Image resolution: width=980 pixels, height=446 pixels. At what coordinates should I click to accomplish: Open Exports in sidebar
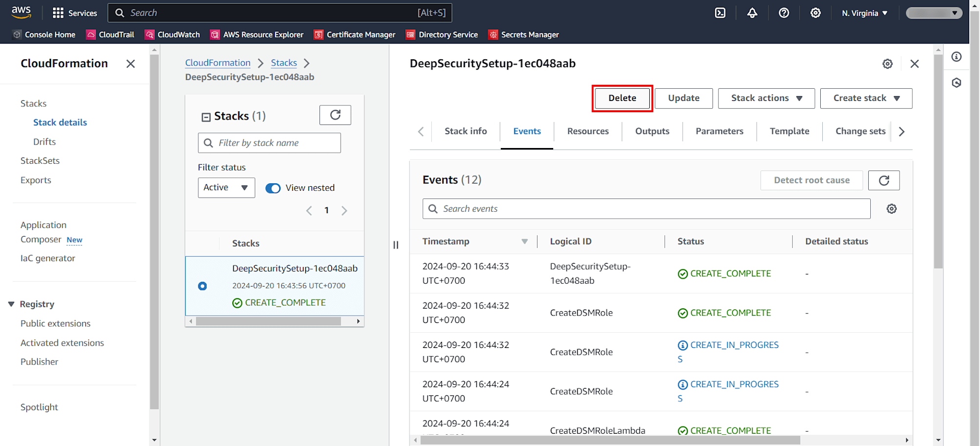(36, 180)
